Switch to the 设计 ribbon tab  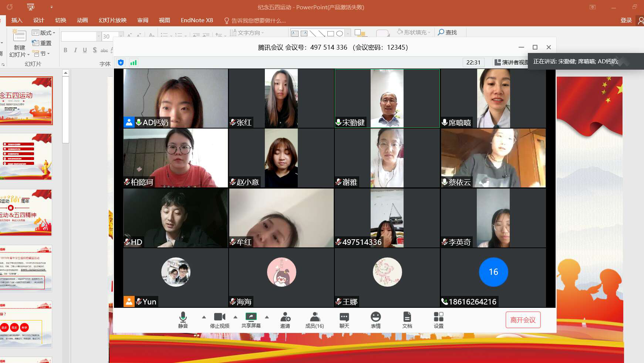click(x=38, y=20)
